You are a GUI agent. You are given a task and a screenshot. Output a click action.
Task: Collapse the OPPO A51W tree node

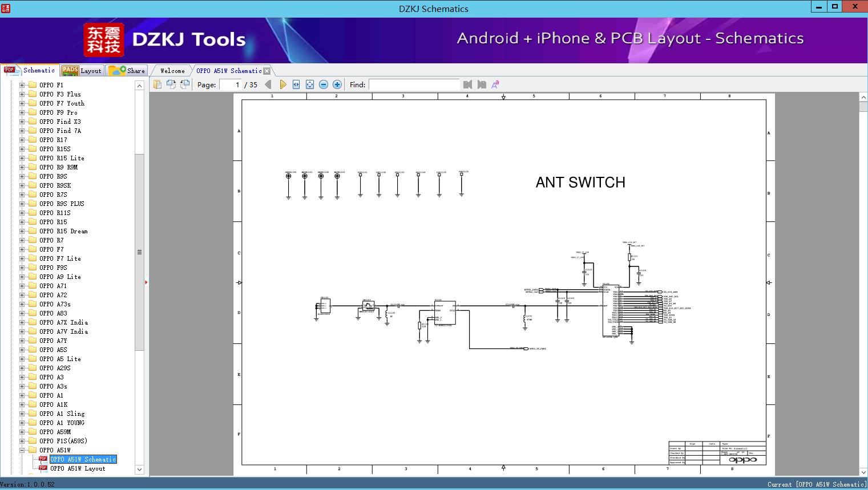coord(22,450)
